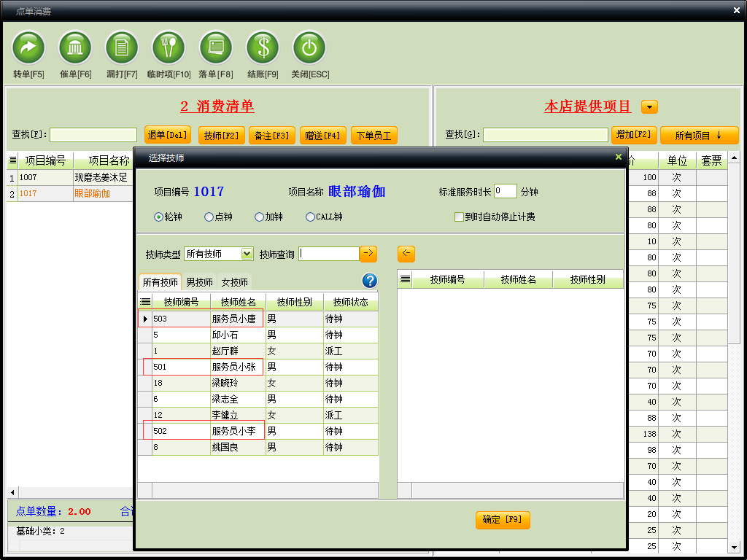Select order row 眼部瑜伽
The image size is (747, 560).
70,194
